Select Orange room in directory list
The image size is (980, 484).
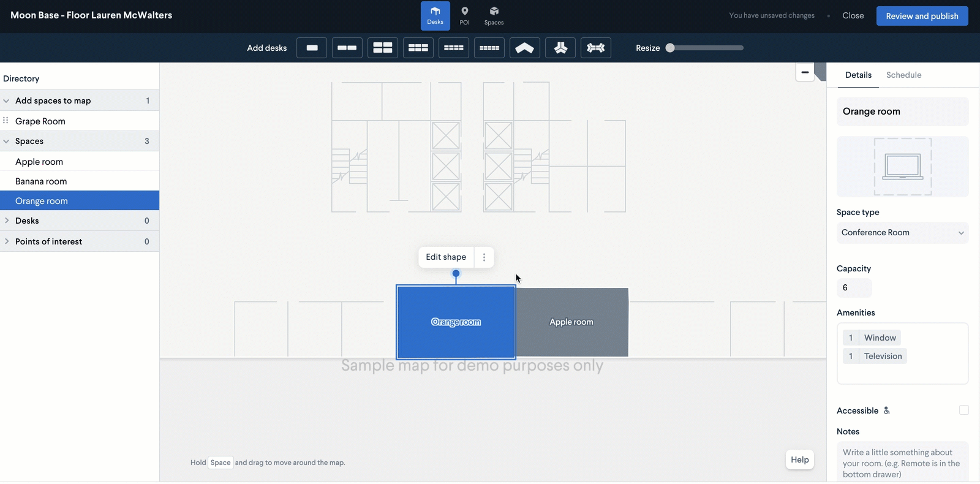click(80, 201)
